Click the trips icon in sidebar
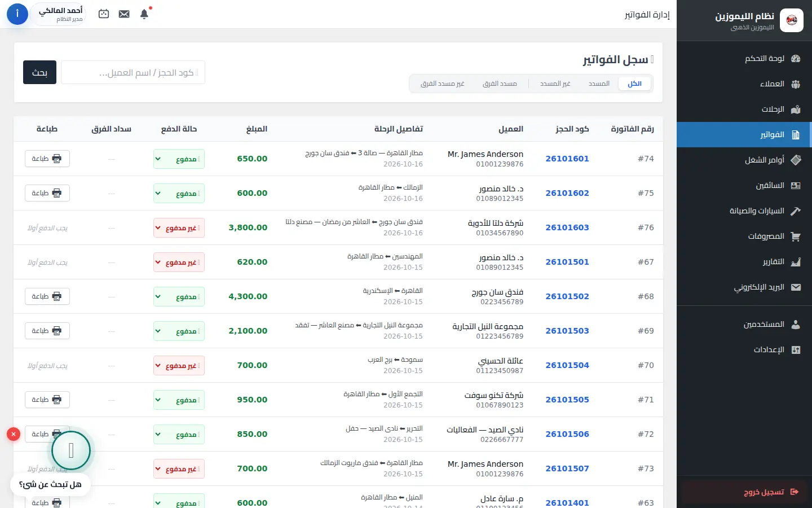 (x=796, y=110)
